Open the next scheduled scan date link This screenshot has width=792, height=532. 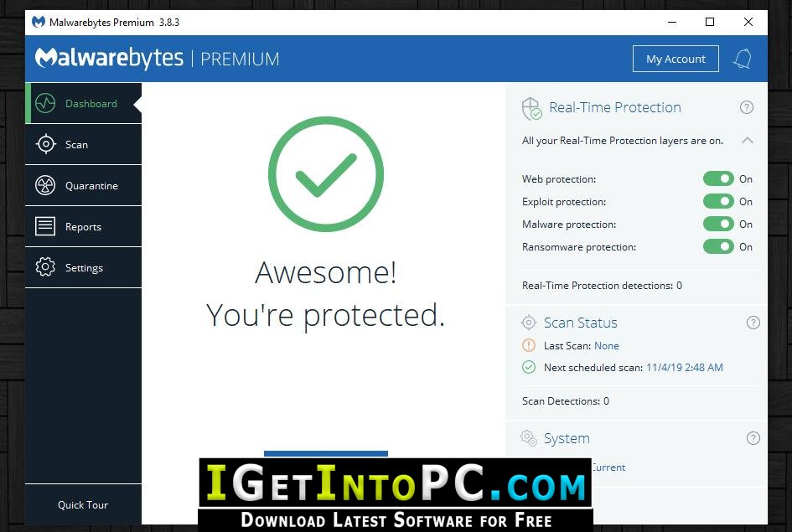coord(685,368)
